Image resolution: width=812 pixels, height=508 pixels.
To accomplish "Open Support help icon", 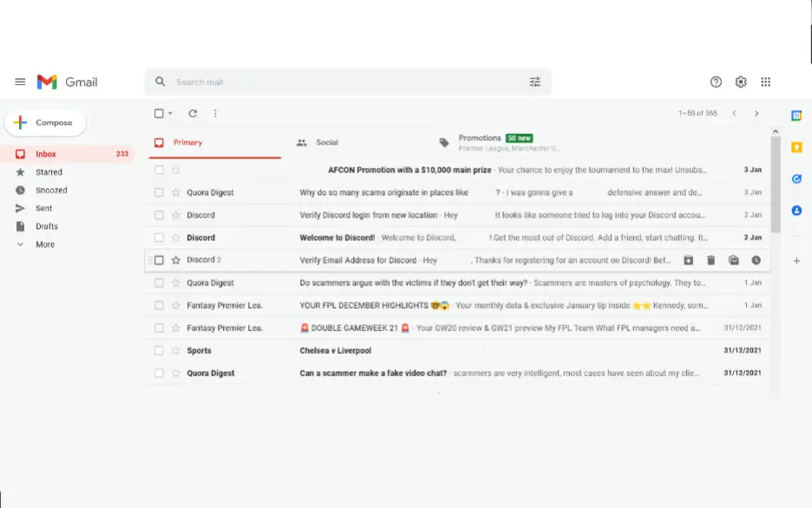I will click(716, 81).
